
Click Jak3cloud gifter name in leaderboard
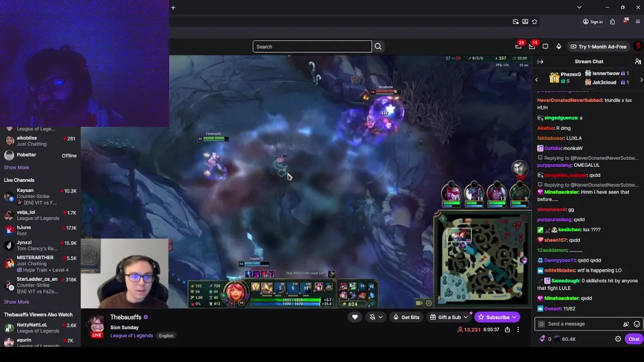pos(604,82)
